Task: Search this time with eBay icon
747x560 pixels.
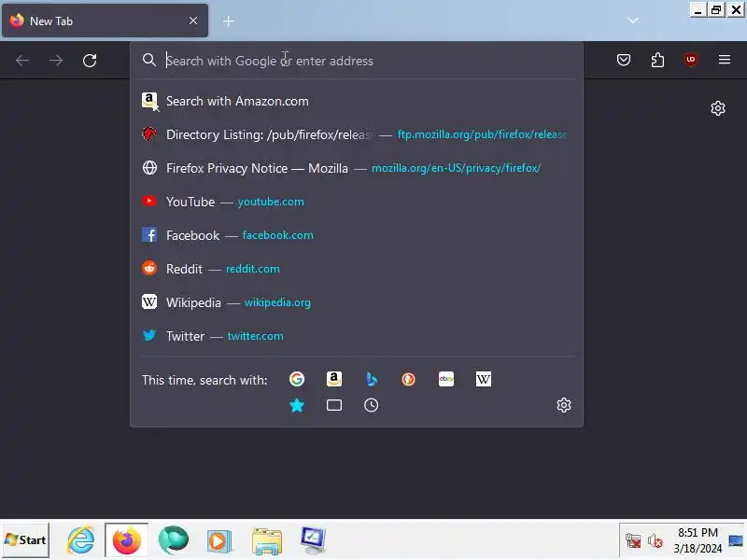Action: click(x=446, y=379)
